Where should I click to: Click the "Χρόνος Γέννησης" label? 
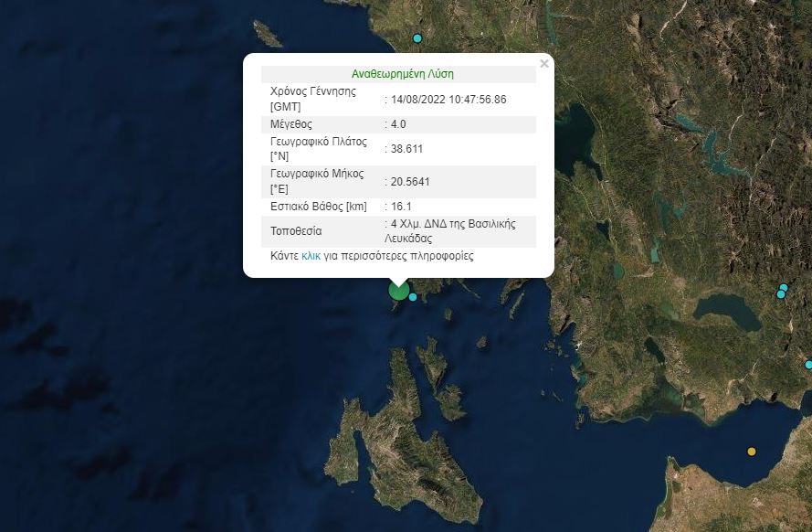pyautogui.click(x=311, y=92)
